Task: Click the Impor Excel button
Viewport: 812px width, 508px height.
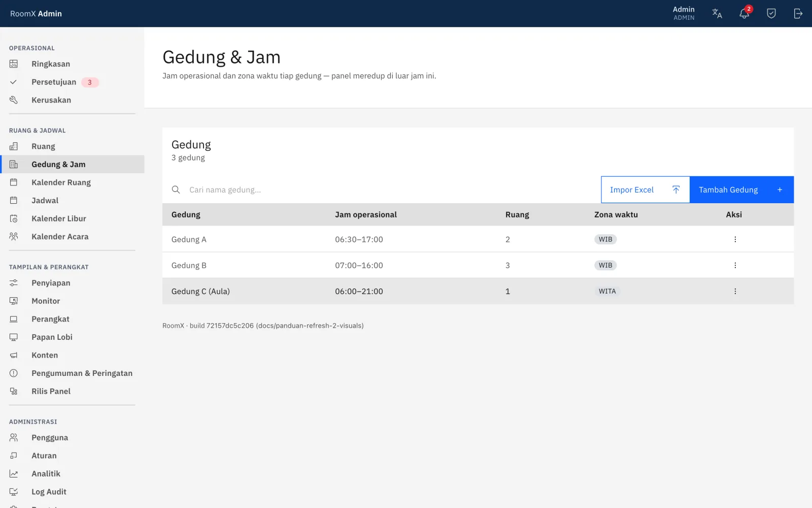Action: [x=645, y=189]
